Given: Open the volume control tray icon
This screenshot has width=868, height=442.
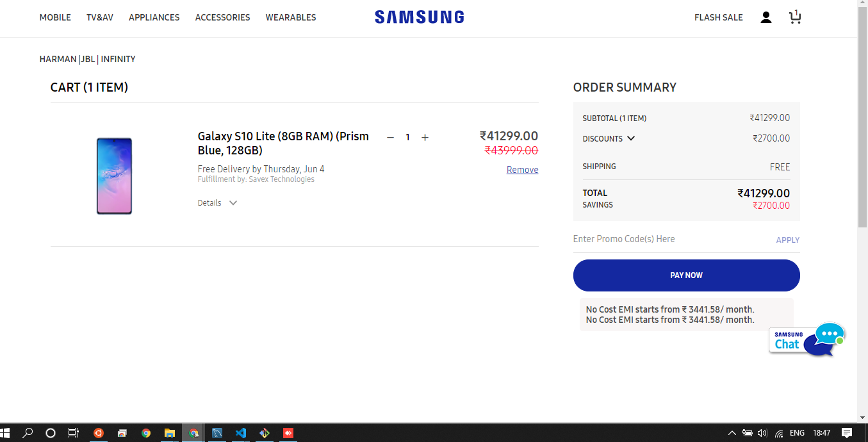Looking at the screenshot, I should (x=762, y=433).
